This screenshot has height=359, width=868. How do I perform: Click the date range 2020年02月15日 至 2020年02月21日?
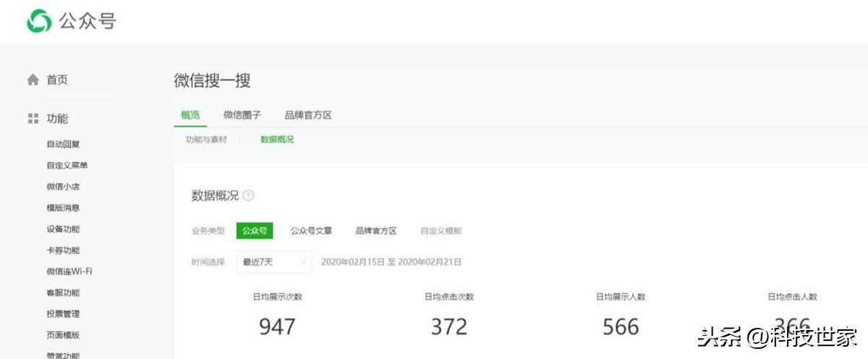pyautogui.click(x=391, y=262)
